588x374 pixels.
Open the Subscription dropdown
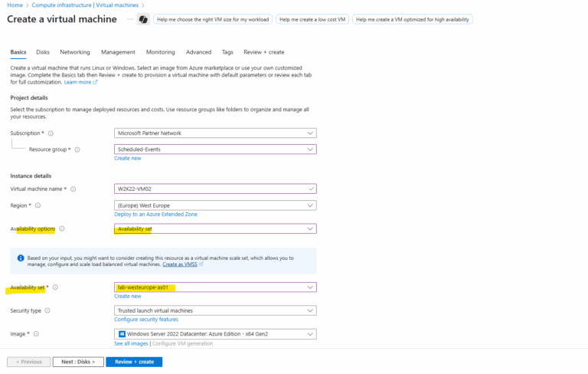tap(215, 133)
